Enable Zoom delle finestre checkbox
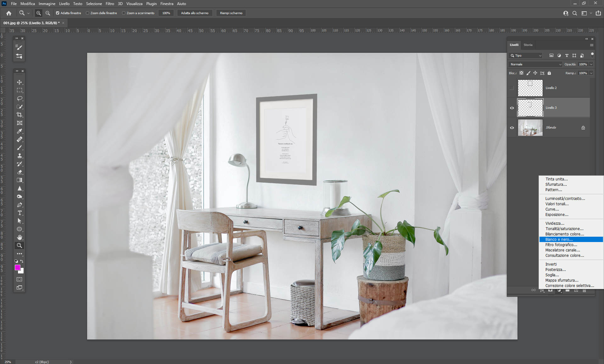 pyautogui.click(x=88, y=13)
